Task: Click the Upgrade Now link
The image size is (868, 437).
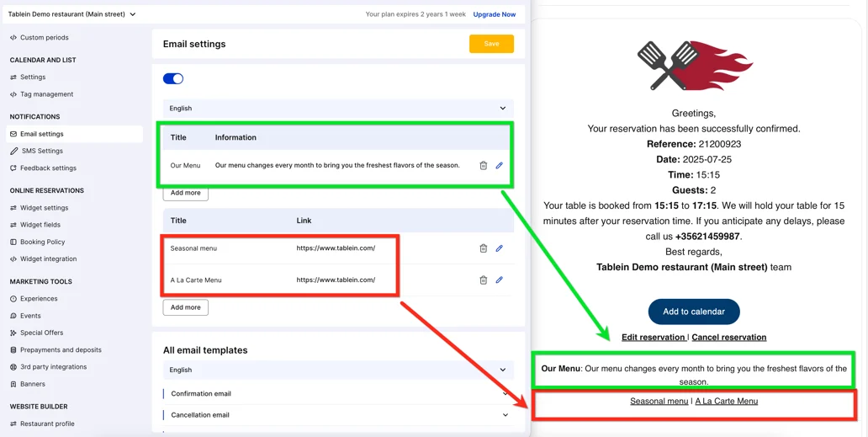Action: click(x=494, y=14)
